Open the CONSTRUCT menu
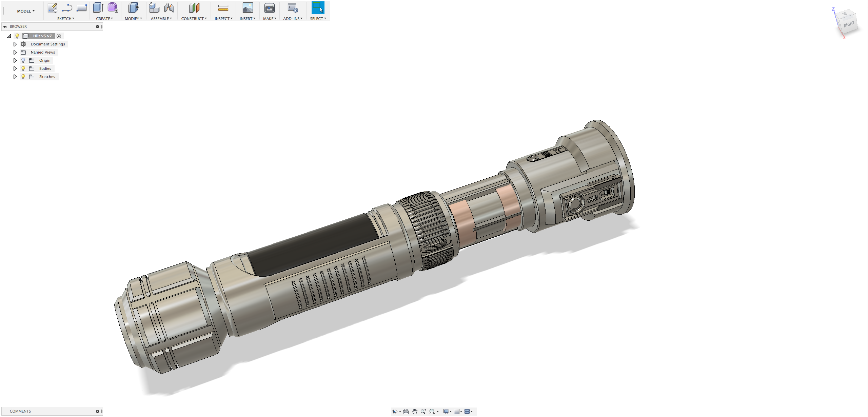This screenshot has height=417, width=868. [x=194, y=19]
